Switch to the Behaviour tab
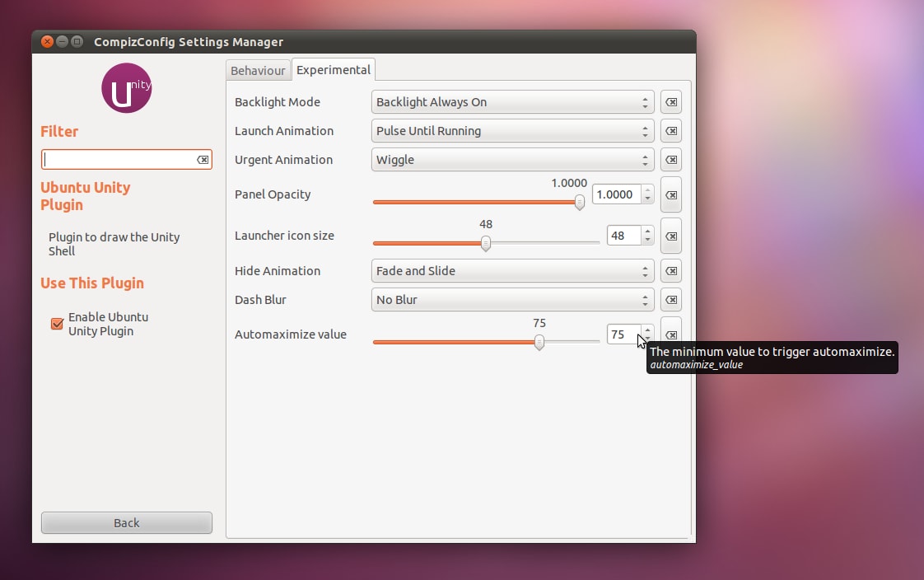The width and height of the screenshot is (924, 580). point(258,71)
